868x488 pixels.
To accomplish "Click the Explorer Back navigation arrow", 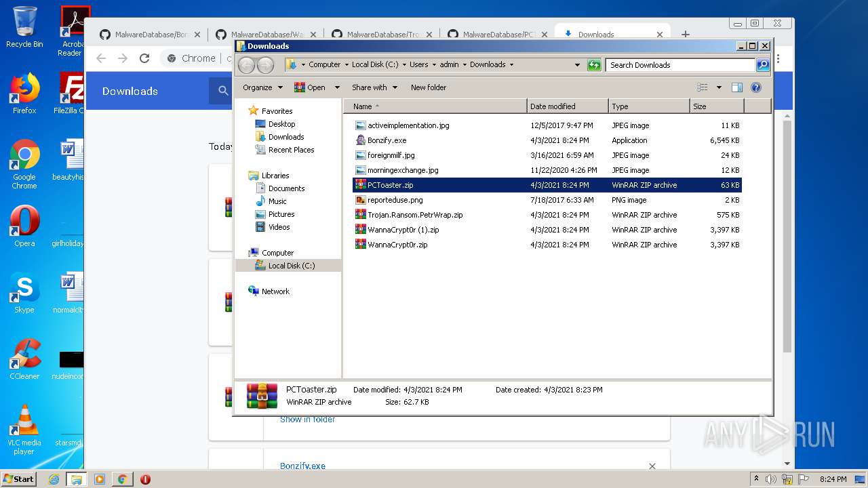I will [x=246, y=65].
